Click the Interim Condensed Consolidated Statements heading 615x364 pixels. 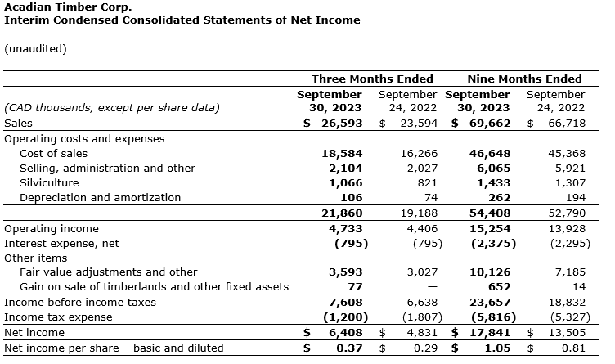click(x=182, y=20)
